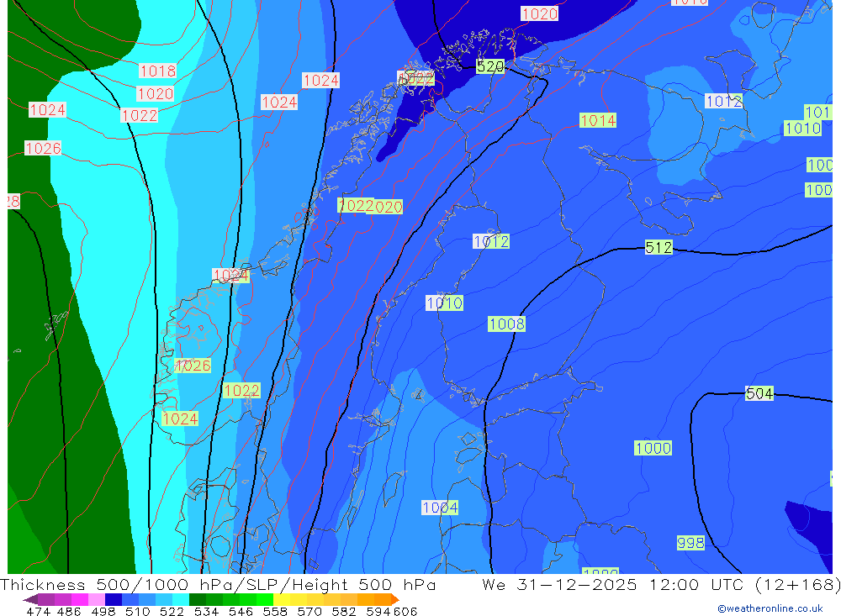Choose the cyan legend swatch above 522
This screenshot has width=841, height=616.
coord(181,599)
